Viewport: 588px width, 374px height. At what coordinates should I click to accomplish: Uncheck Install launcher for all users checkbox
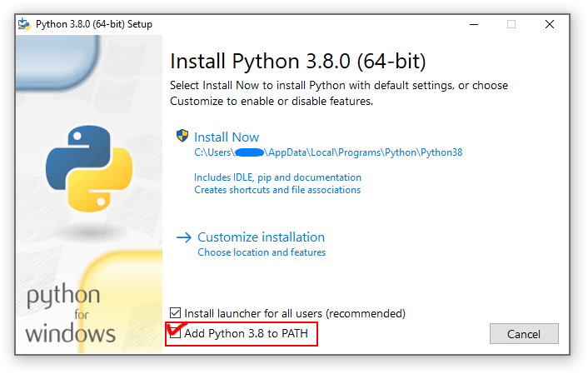pyautogui.click(x=175, y=313)
